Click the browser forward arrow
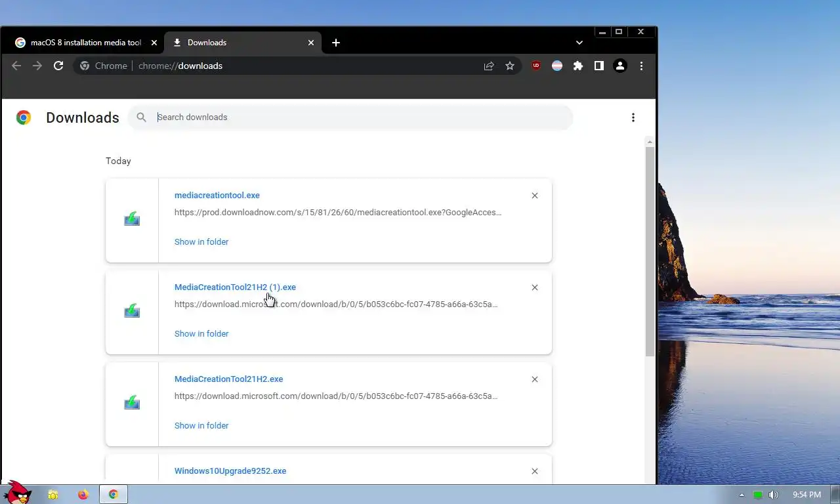Screen dimensions: 840x504 [x=37, y=66]
